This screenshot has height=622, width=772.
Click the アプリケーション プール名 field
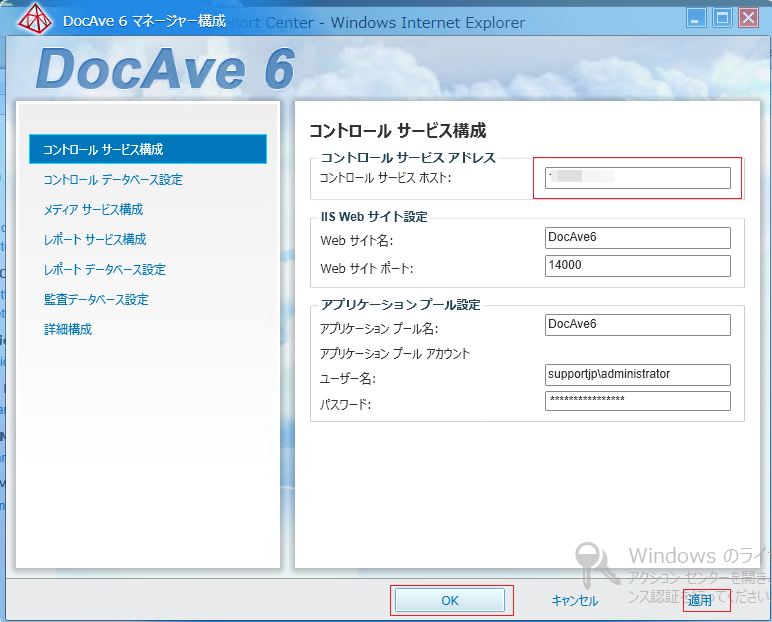tap(638, 325)
